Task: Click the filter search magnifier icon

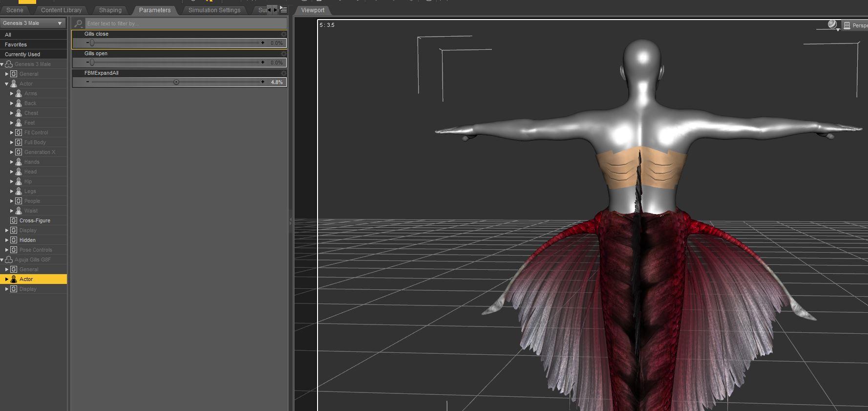Action: [x=78, y=23]
